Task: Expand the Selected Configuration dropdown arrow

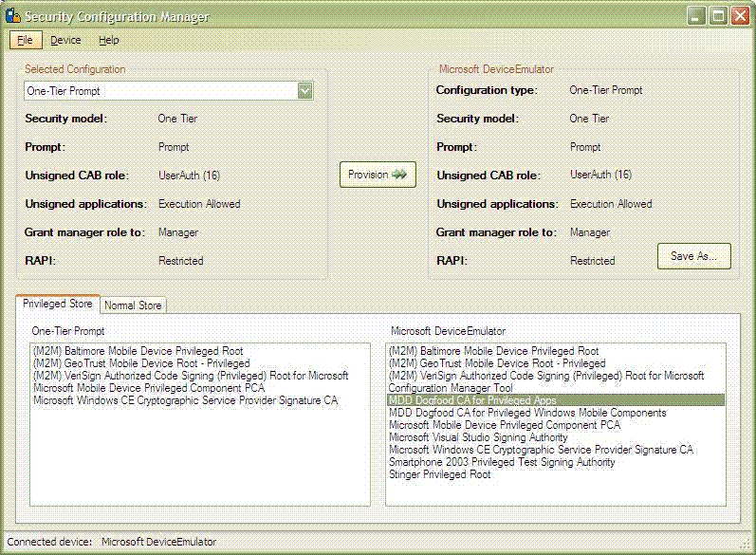Action: point(304,91)
